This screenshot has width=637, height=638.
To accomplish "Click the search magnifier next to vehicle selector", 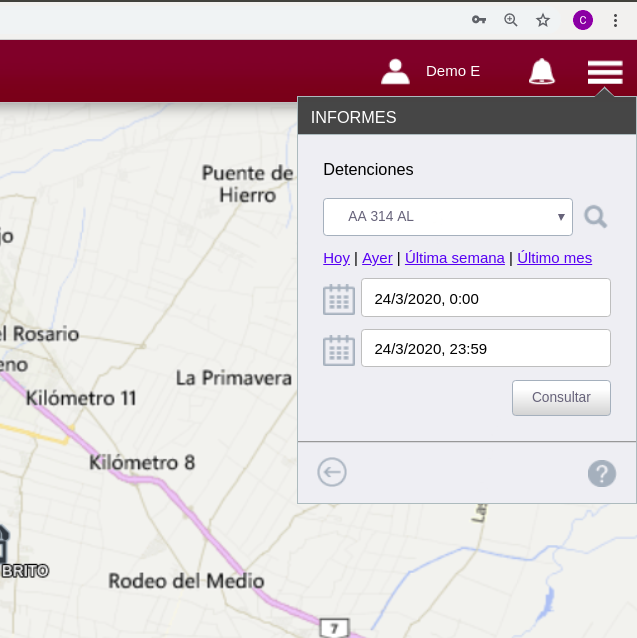I will tap(596, 217).
